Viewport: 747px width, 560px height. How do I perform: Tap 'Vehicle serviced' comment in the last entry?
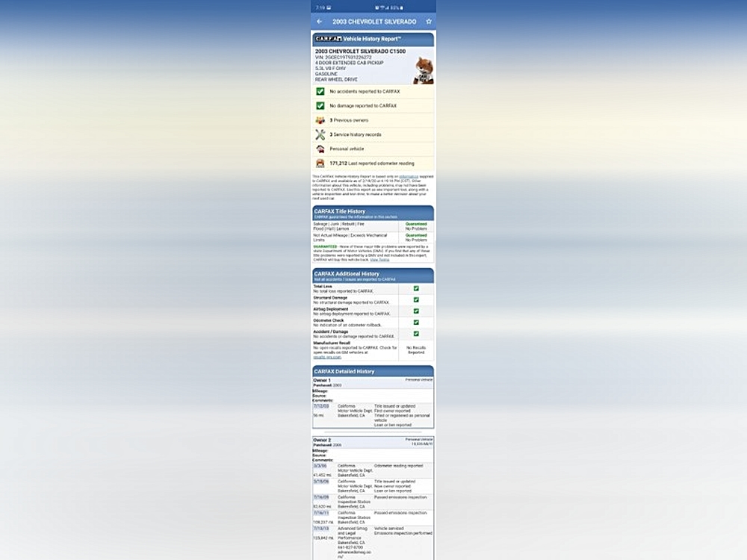389,529
